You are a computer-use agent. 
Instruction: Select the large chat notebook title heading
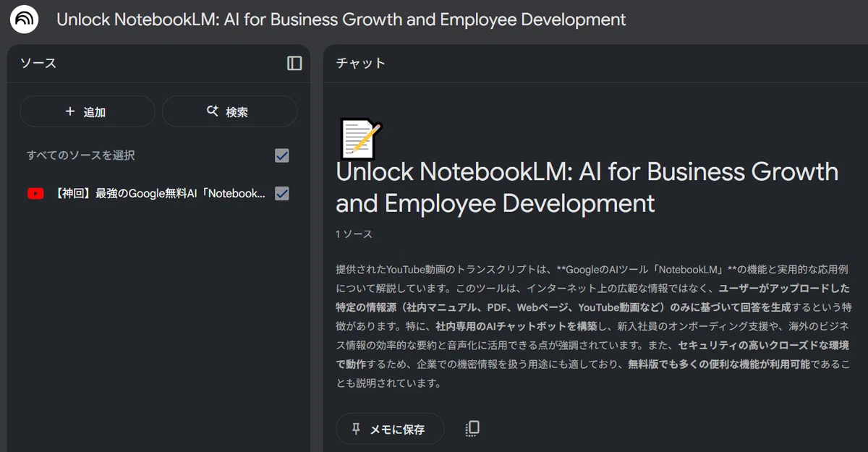[587, 187]
